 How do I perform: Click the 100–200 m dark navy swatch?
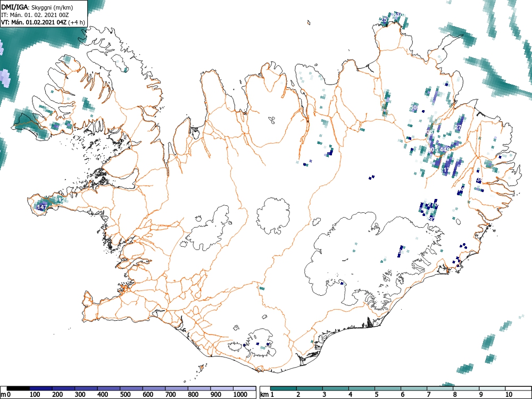[41, 388]
